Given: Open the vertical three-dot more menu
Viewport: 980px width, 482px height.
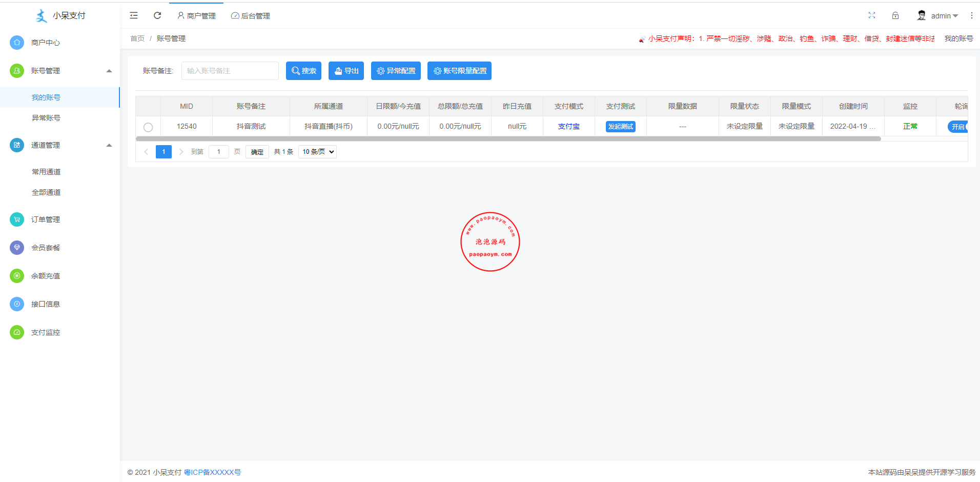Looking at the screenshot, I should [971, 15].
